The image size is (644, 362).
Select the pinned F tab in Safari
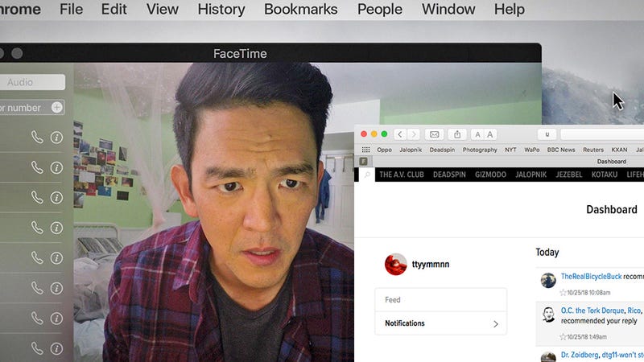(x=364, y=162)
